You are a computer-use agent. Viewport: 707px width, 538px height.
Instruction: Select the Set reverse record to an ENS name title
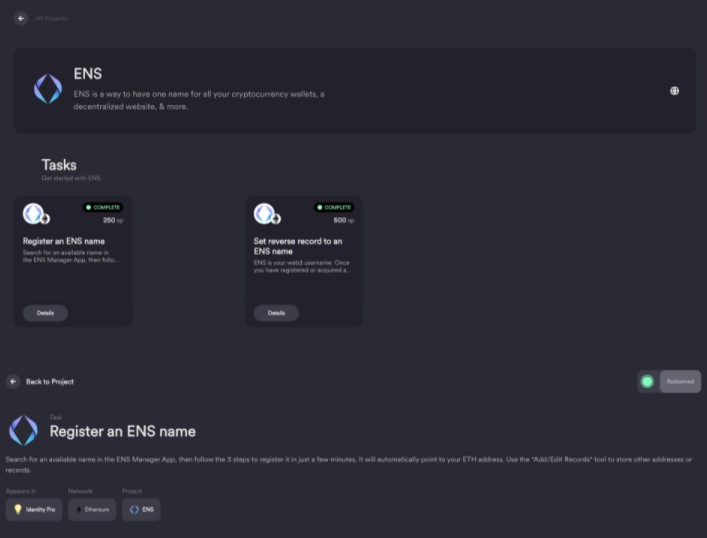(298, 246)
